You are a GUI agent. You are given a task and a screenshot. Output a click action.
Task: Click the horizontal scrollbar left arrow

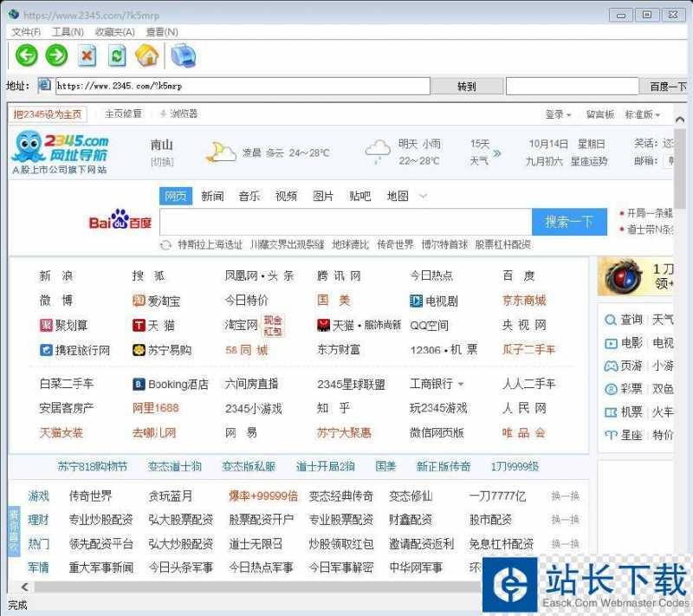pos(24,587)
